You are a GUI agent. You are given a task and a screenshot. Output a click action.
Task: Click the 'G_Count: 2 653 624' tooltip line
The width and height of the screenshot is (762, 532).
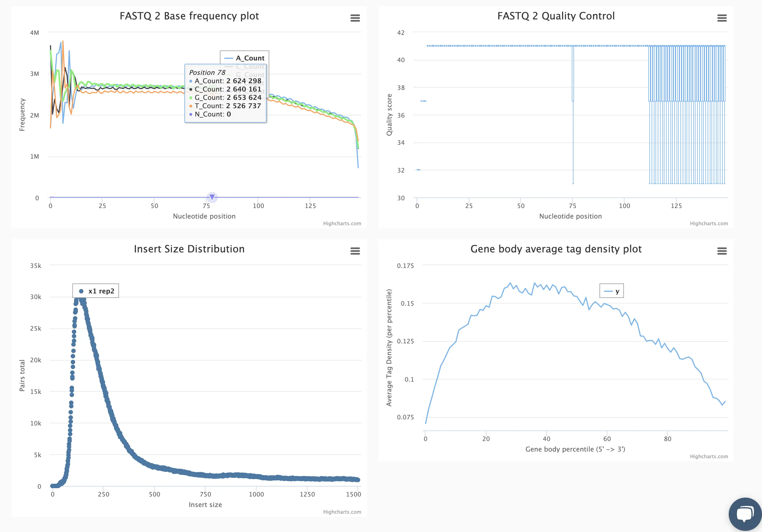click(x=225, y=98)
